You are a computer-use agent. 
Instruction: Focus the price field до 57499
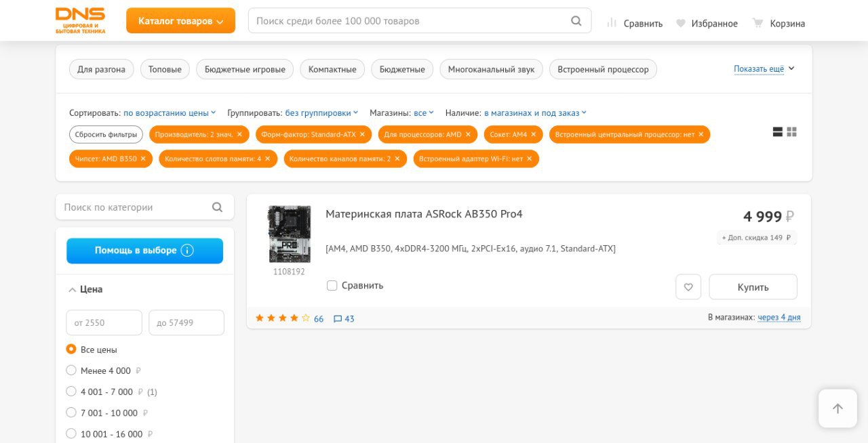[186, 322]
